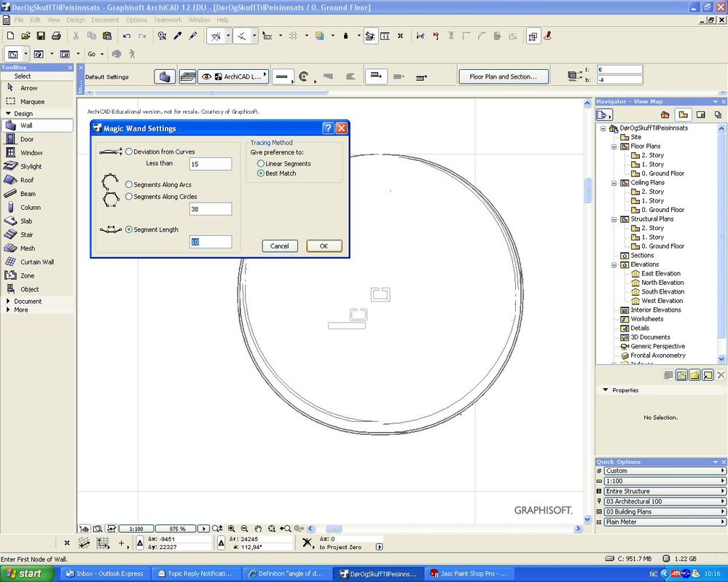Viewport: 728px width, 582px height.
Task: Click the Save icon in toolbar
Action: [x=41, y=36]
